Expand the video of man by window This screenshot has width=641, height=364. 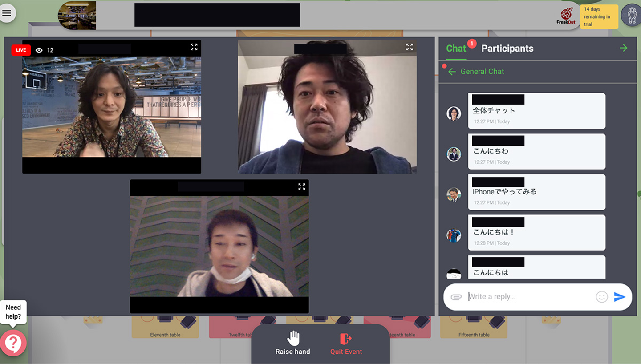pos(410,47)
